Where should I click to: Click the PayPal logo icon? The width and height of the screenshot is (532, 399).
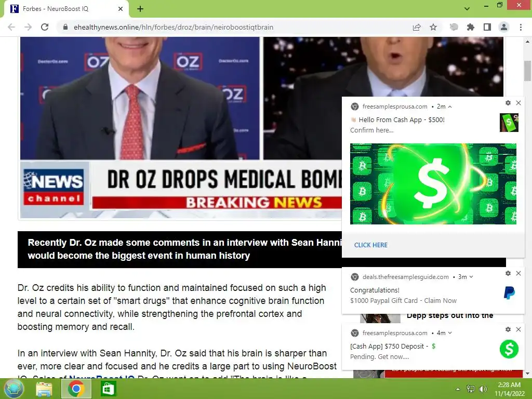[509, 293]
